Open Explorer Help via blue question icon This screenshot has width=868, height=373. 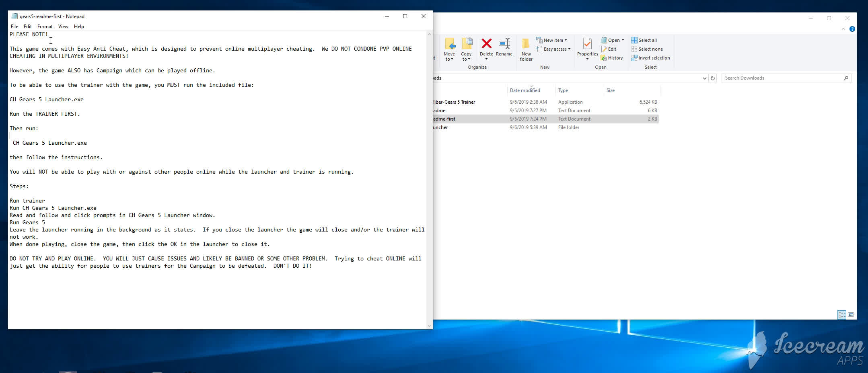852,29
